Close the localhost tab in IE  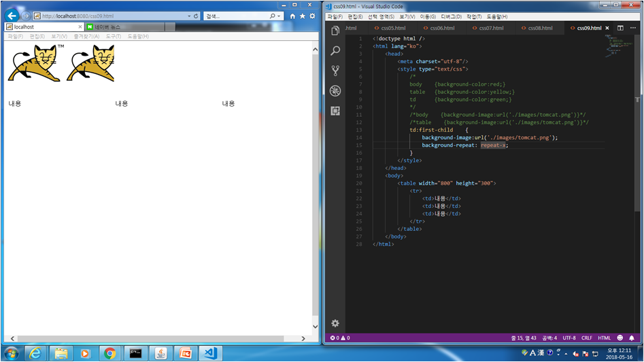click(80, 26)
